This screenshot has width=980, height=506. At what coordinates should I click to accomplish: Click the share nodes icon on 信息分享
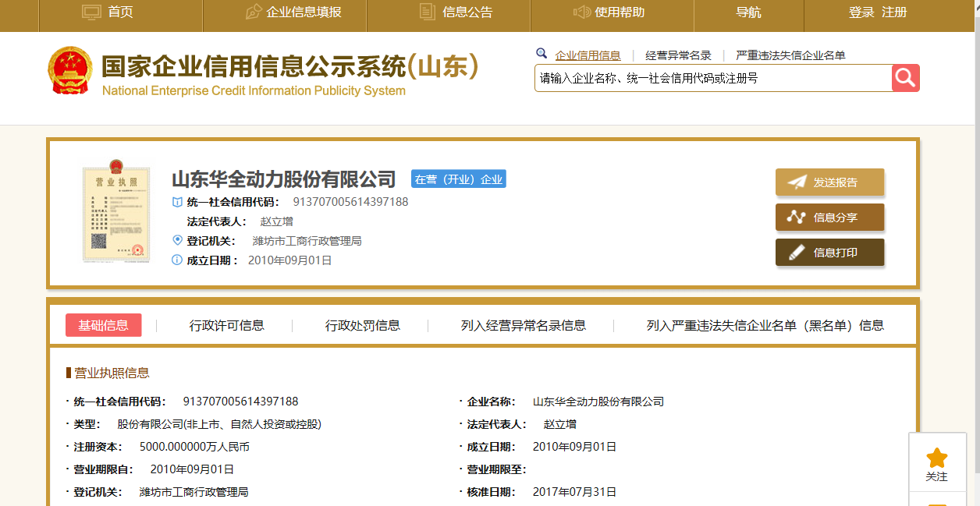tap(797, 218)
